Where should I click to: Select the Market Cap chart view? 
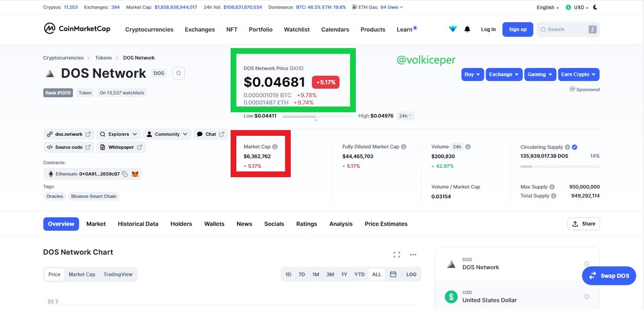[82, 274]
